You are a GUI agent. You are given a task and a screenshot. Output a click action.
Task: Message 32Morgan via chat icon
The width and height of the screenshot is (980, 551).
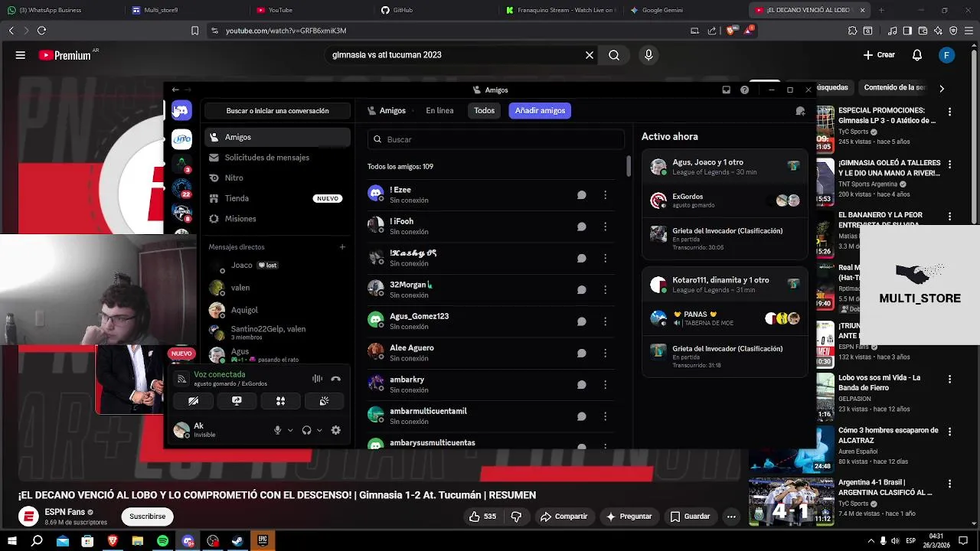[581, 290]
